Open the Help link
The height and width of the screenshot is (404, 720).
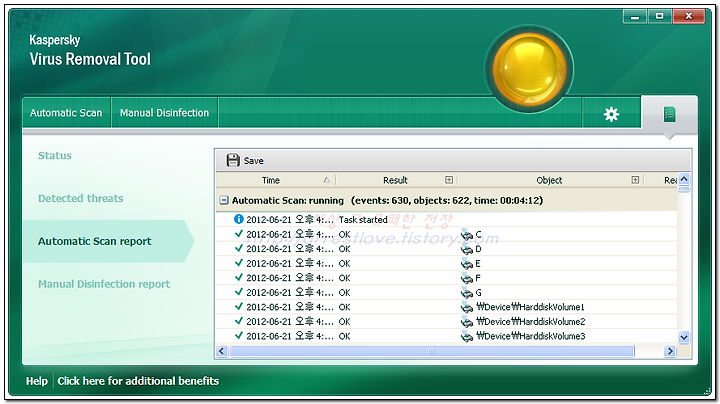point(37,381)
